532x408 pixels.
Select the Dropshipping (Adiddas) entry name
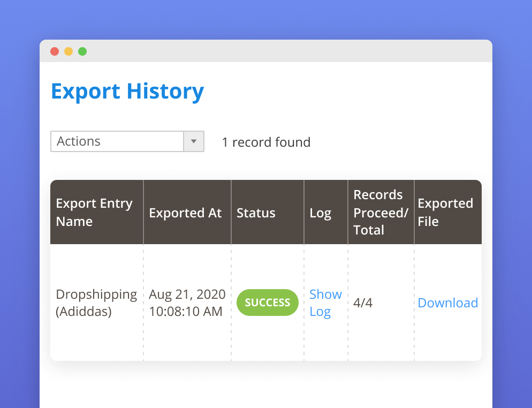click(x=96, y=303)
